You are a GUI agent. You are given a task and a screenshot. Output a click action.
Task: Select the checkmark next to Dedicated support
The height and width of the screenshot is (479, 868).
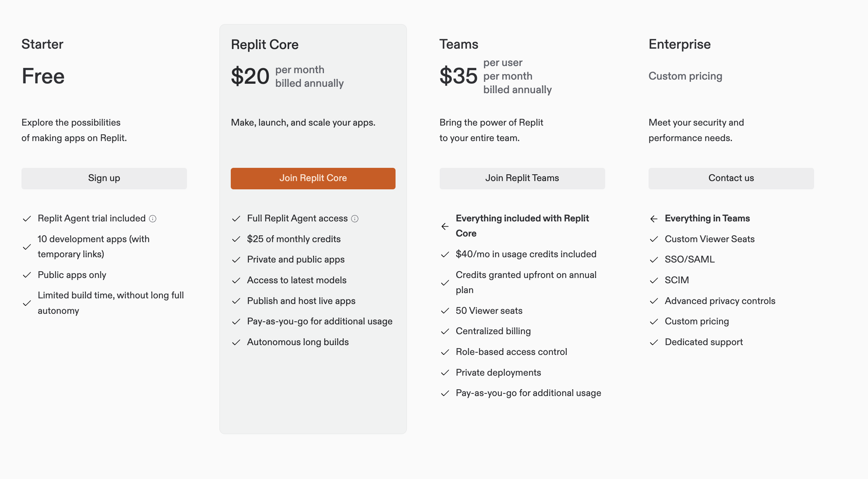click(x=654, y=342)
